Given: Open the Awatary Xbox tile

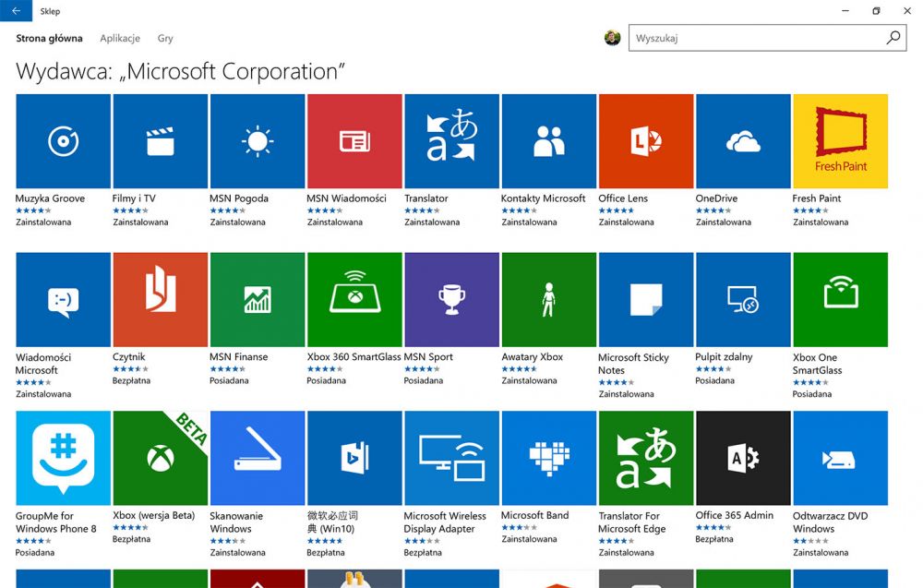Looking at the screenshot, I should pyautogui.click(x=548, y=300).
